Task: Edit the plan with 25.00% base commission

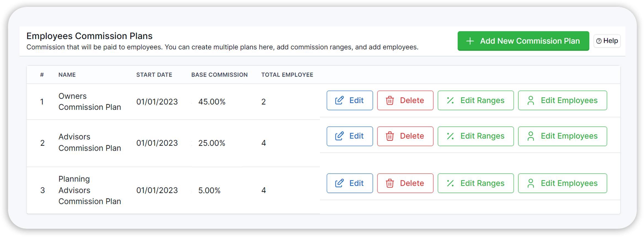Action: click(350, 136)
